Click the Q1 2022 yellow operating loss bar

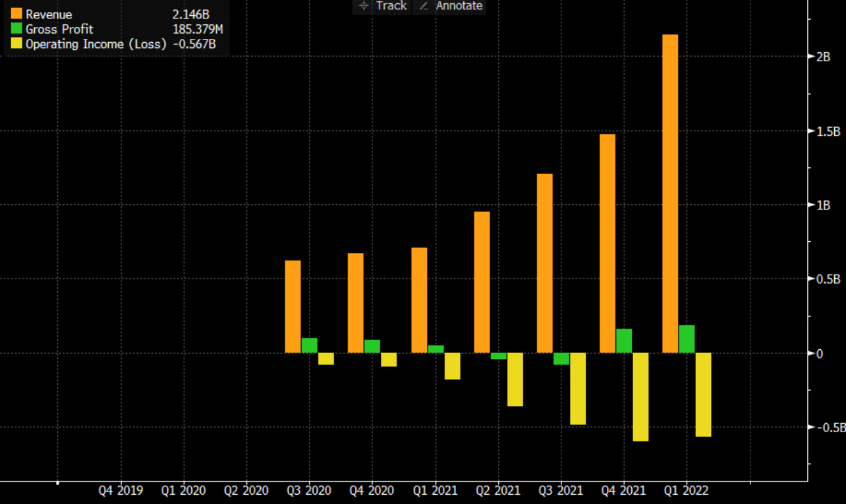coord(703,395)
